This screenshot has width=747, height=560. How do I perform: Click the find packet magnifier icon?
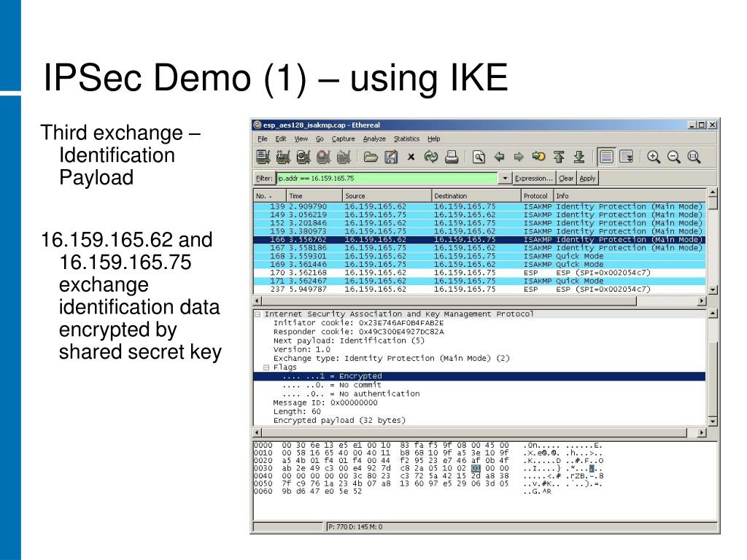479,157
